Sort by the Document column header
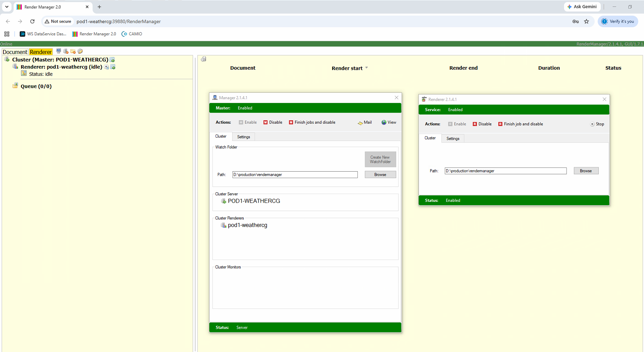644x352 pixels. click(243, 68)
